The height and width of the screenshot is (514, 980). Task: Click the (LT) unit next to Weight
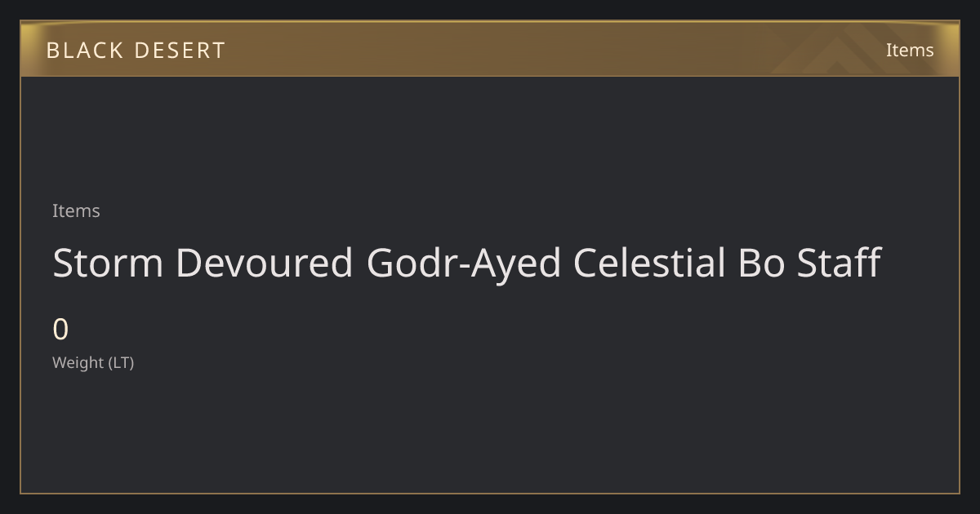point(121,362)
